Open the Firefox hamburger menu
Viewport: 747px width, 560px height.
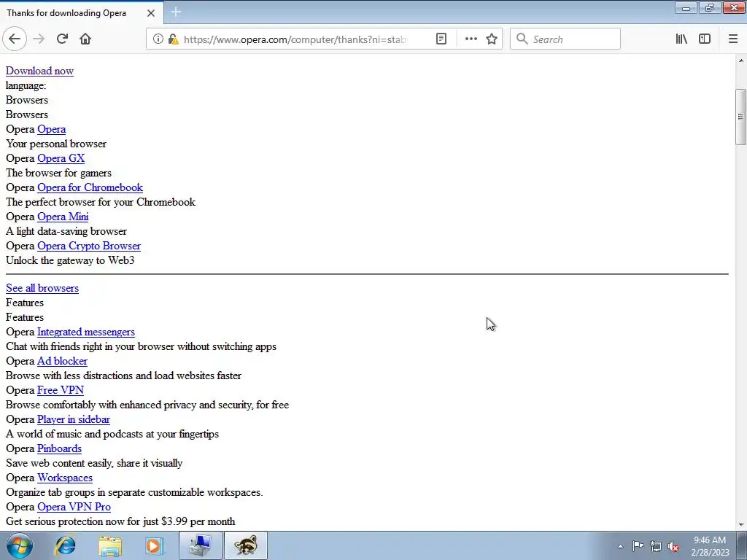pos(733,39)
